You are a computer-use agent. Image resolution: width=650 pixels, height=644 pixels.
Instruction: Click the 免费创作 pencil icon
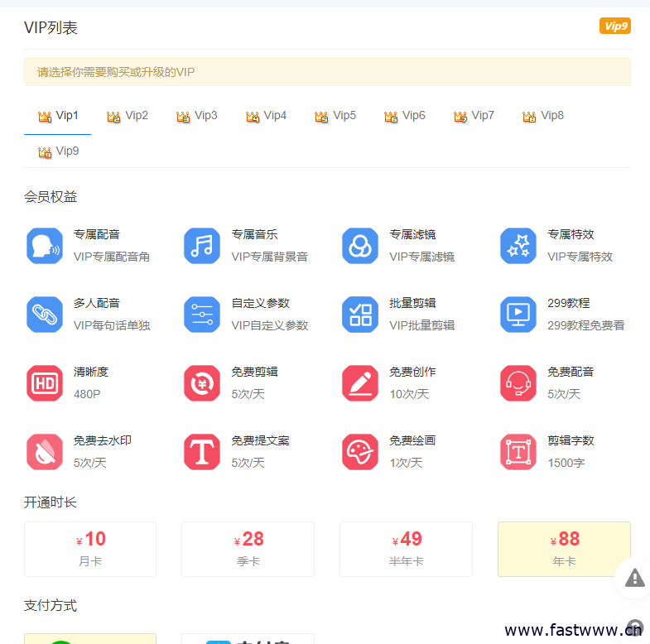point(360,383)
